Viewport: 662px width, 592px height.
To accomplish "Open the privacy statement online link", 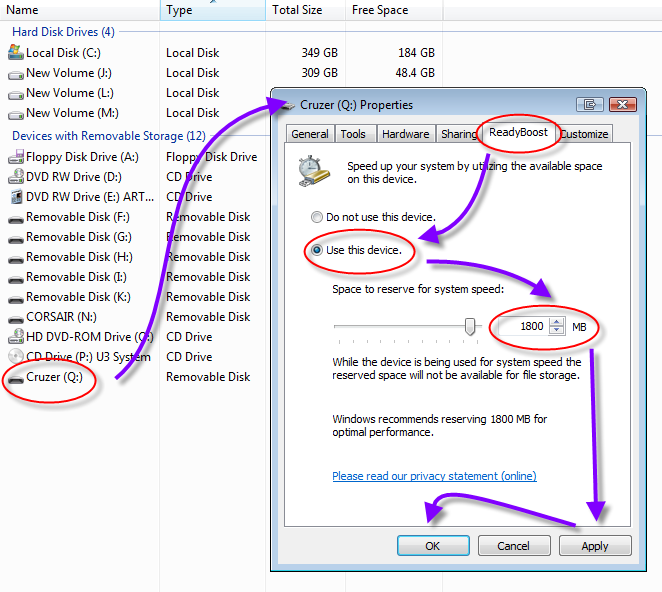I will 434,476.
